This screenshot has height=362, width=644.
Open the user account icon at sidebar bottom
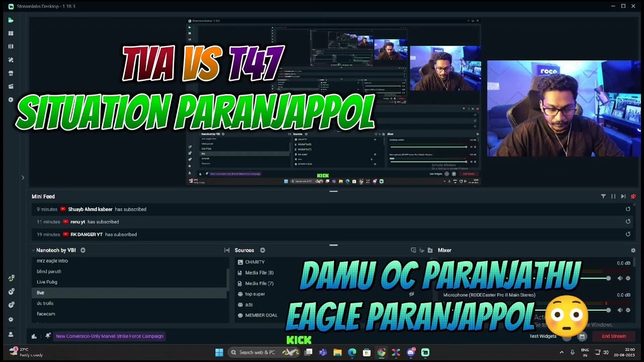coord(11,334)
